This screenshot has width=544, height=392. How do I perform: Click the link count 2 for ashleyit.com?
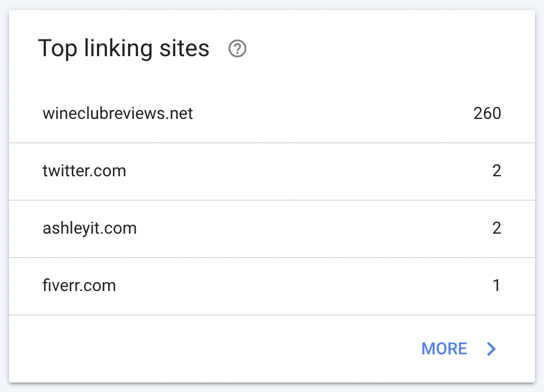click(x=496, y=228)
